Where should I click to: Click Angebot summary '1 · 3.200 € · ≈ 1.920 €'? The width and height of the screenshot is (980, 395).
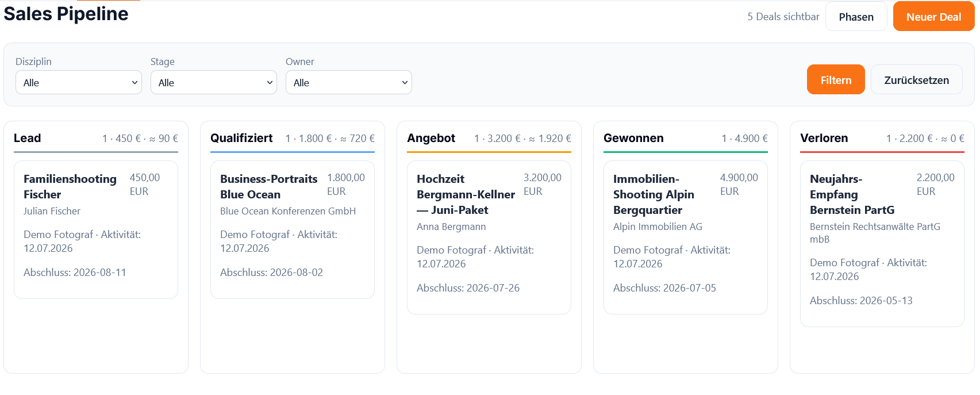(522, 139)
